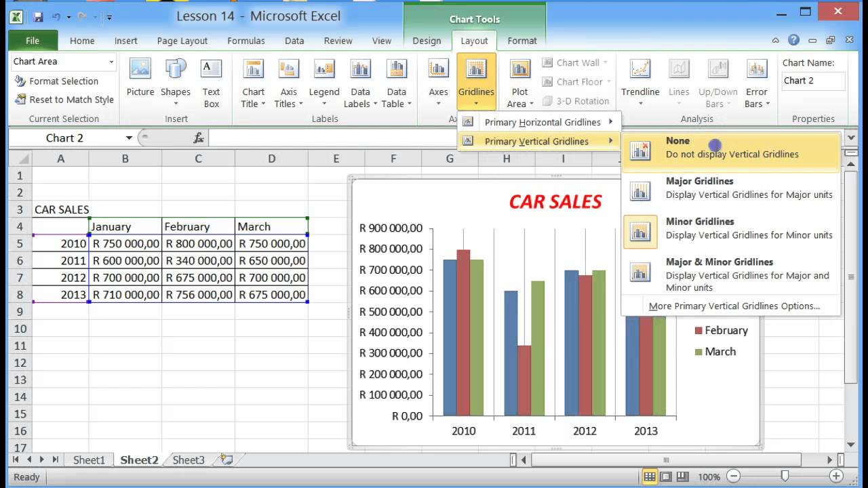The height and width of the screenshot is (488, 868).
Task: Open Sheet1 worksheet tab
Action: [x=90, y=460]
